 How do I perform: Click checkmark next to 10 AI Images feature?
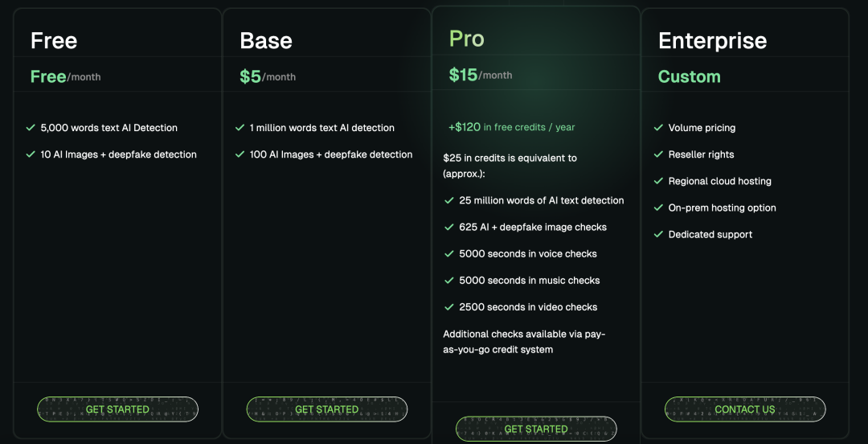point(31,154)
